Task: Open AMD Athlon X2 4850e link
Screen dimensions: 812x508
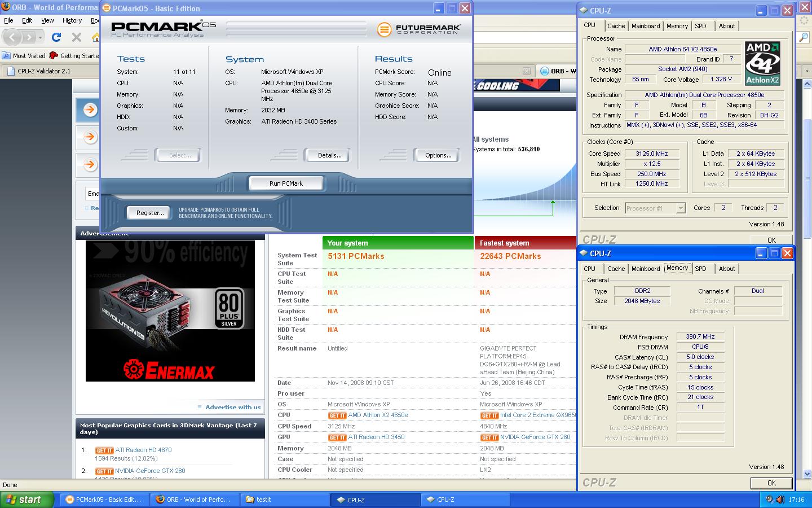Action: pyautogui.click(x=378, y=415)
